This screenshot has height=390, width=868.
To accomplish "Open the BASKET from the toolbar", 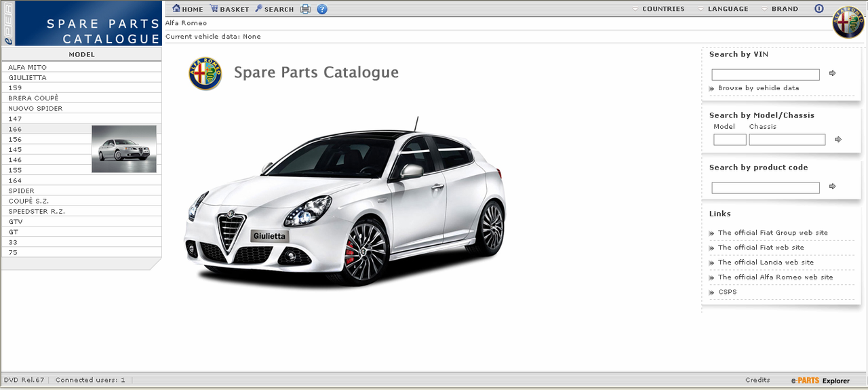I will click(x=230, y=9).
